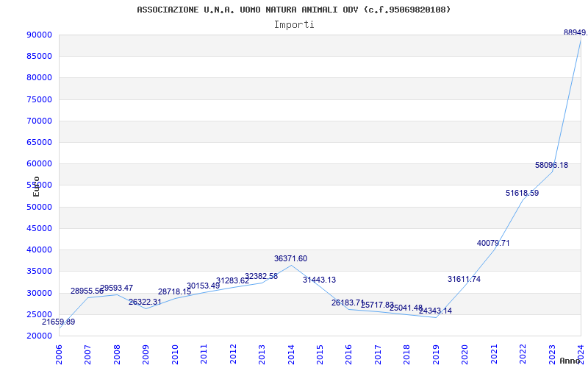This screenshot has height=368, width=588.
Task: Click the Importi subtitle
Action: coord(294,25)
